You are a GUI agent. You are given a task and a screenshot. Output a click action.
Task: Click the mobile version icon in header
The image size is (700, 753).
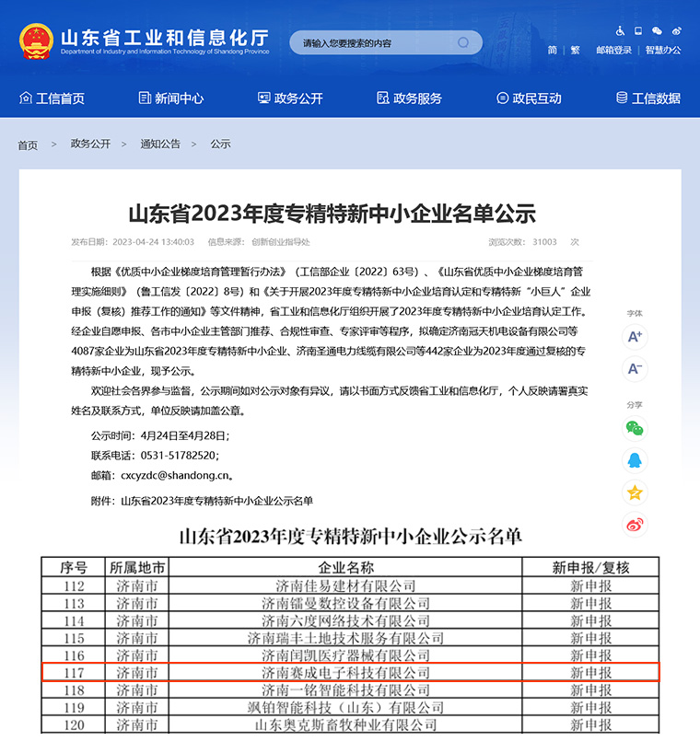[638, 31]
